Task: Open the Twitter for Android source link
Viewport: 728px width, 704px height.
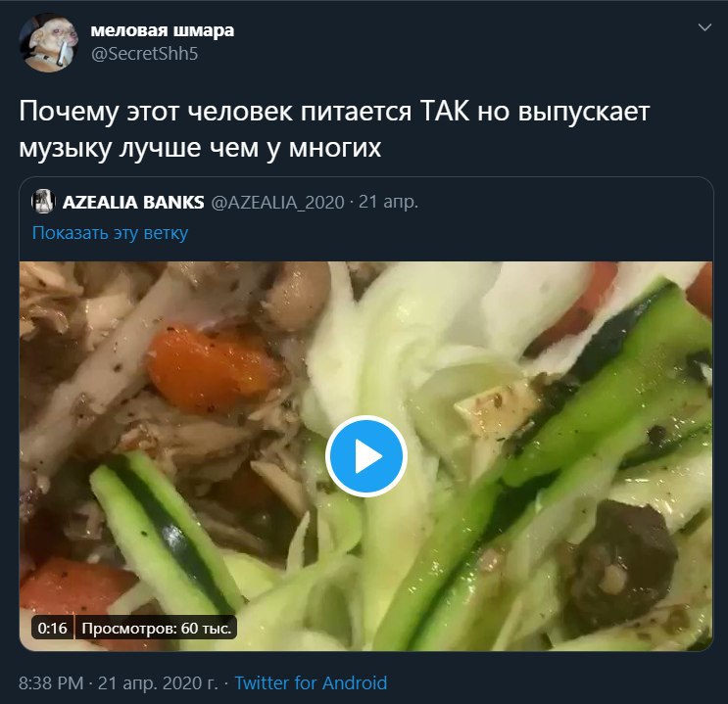Action: (x=311, y=682)
